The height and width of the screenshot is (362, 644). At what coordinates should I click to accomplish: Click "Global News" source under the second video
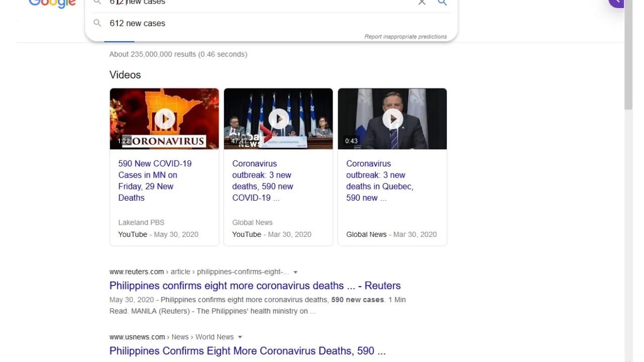(253, 222)
